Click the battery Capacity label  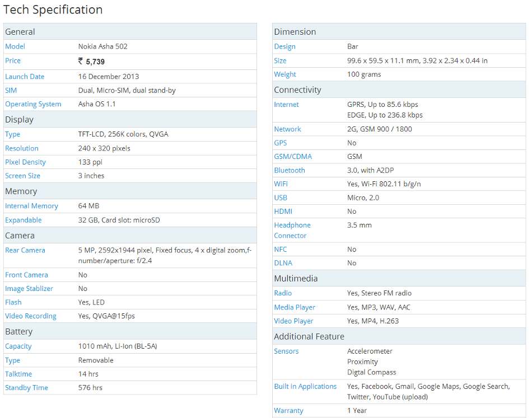[18, 346]
